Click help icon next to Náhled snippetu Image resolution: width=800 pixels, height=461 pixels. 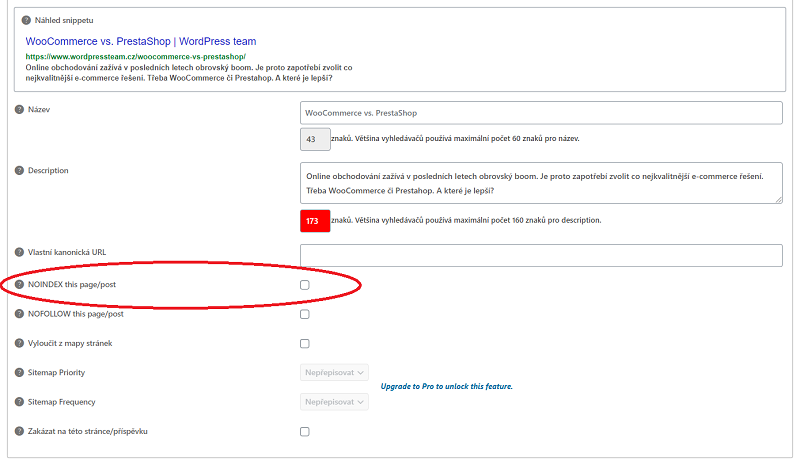pos(26,20)
